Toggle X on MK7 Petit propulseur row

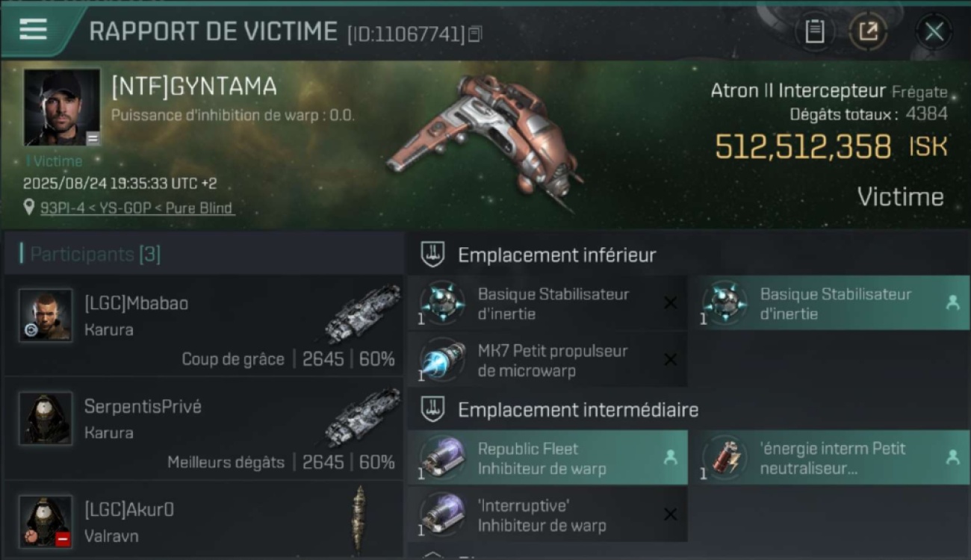pyautogui.click(x=670, y=360)
